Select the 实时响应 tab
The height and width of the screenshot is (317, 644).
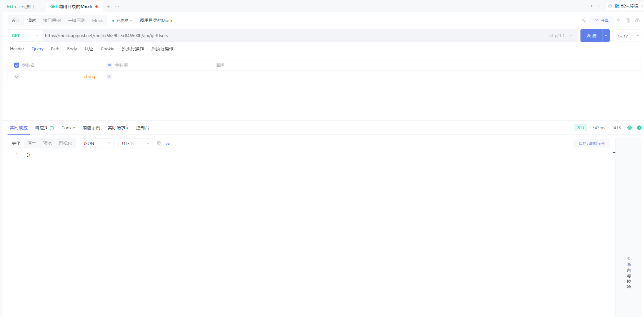click(x=19, y=128)
